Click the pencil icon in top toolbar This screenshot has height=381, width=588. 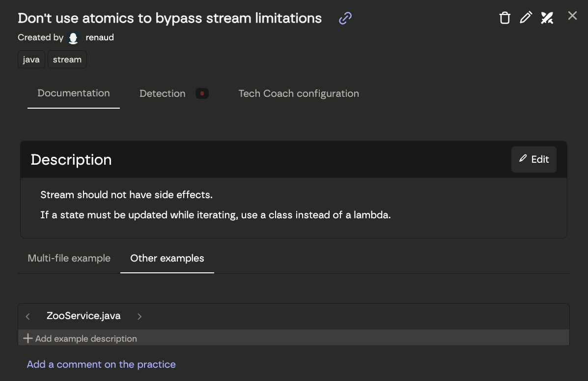click(526, 18)
